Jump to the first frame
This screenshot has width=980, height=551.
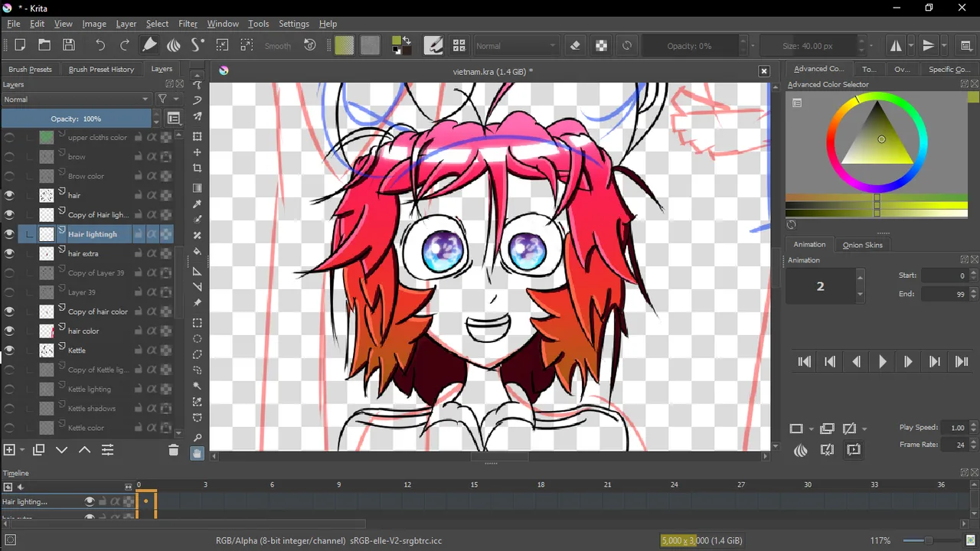point(804,362)
